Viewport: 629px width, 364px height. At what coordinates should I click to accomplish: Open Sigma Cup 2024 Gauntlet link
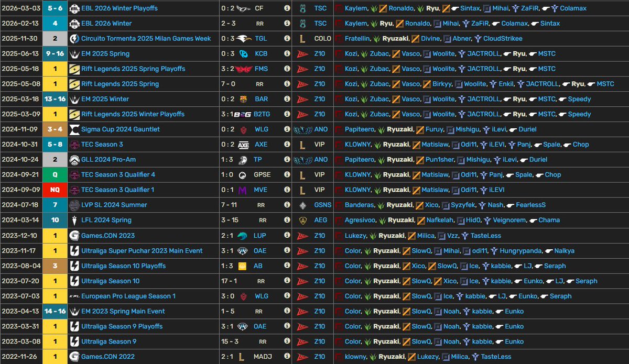pos(121,129)
